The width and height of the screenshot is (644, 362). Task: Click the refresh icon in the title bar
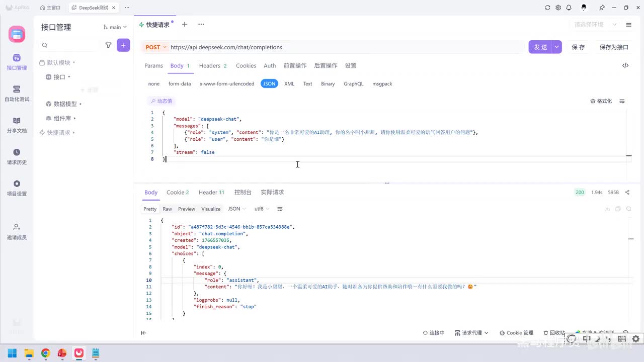(547, 8)
